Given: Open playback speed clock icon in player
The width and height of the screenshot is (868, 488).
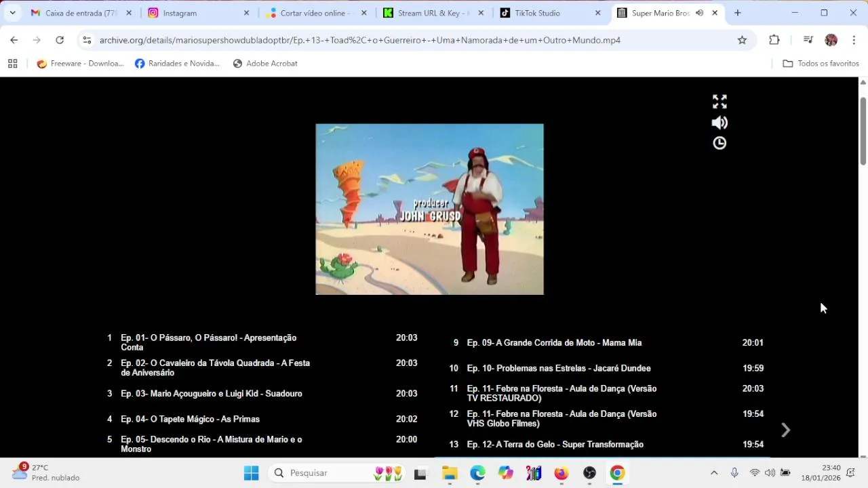Looking at the screenshot, I should point(719,143).
